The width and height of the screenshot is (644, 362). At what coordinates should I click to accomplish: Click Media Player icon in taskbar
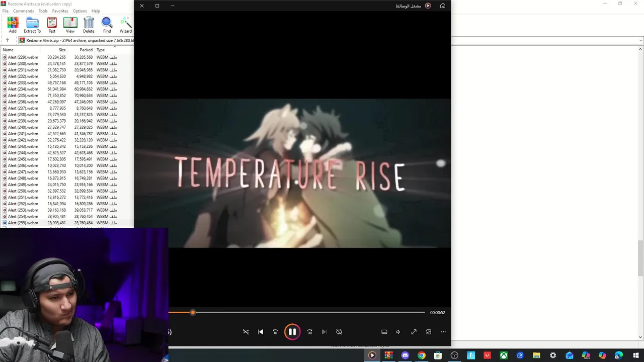pos(372,355)
